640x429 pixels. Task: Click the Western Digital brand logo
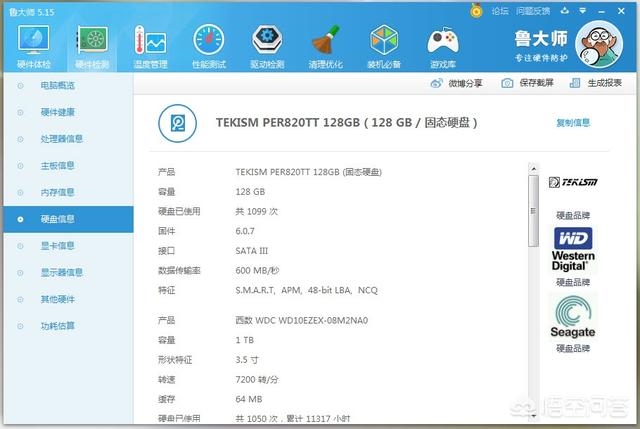pyautogui.click(x=573, y=249)
